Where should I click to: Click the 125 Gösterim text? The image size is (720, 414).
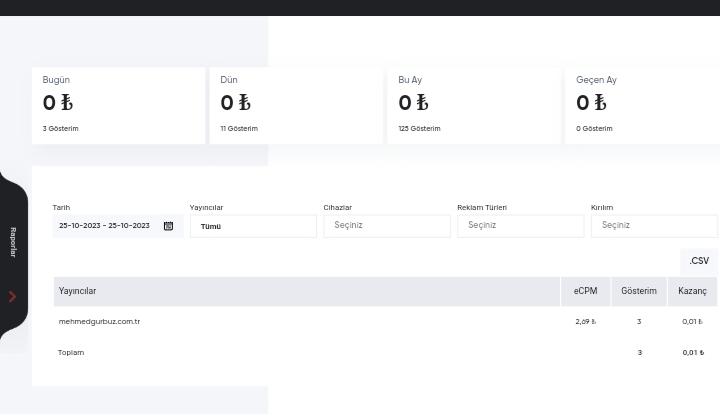click(419, 129)
